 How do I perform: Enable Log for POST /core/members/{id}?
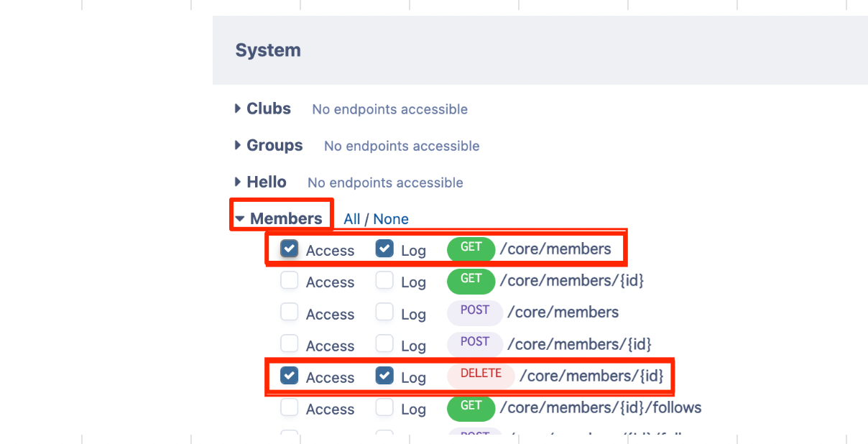click(385, 344)
